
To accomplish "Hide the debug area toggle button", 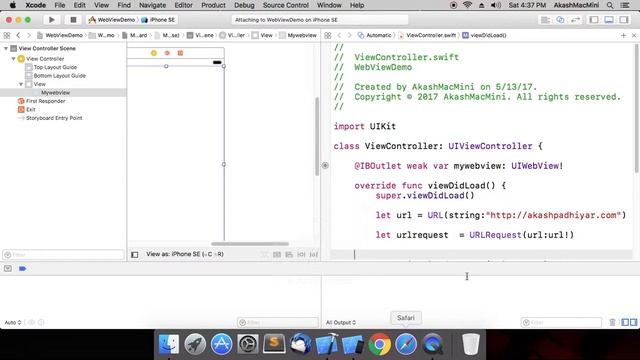I will [x=8, y=269].
